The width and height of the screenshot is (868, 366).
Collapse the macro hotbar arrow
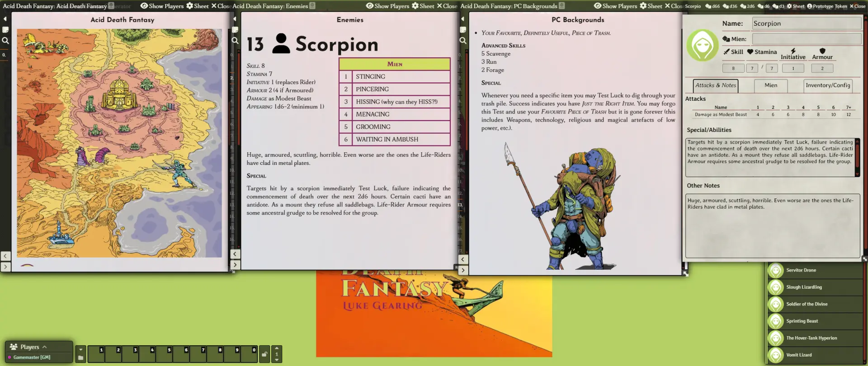pos(80,349)
